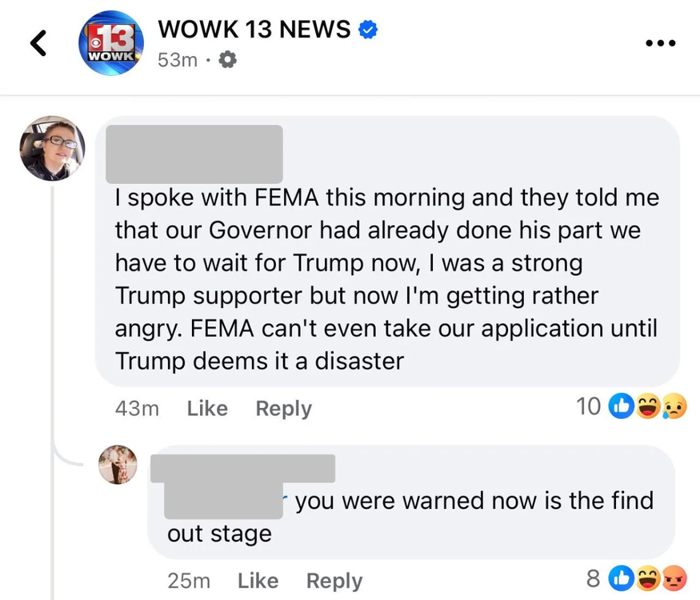This screenshot has height=600, width=700.
Task: Like the "find out stage" reply
Action: pos(258,580)
